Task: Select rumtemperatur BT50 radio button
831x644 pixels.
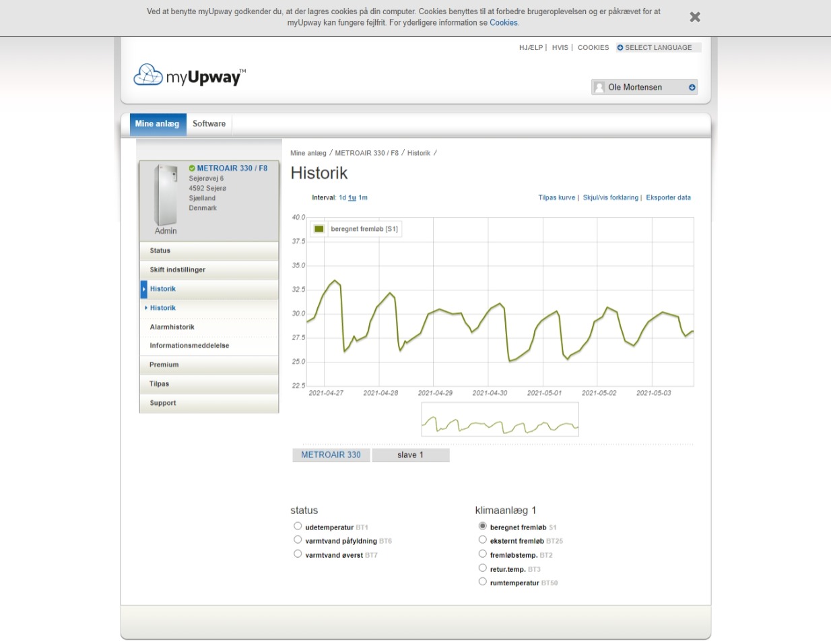Action: pyautogui.click(x=482, y=581)
